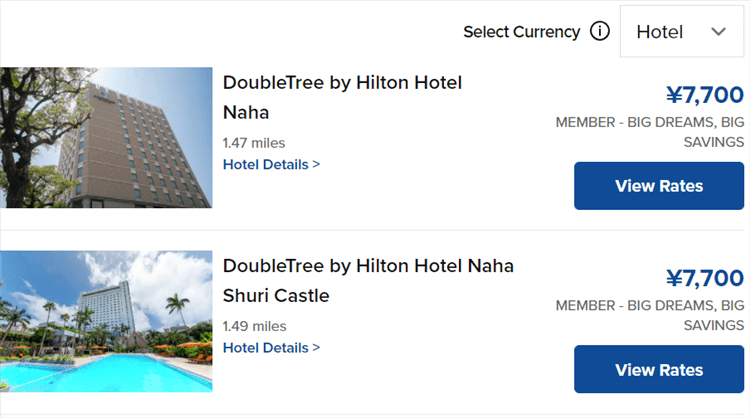This screenshot has height=418, width=750.
Task: Click the ¥7,700 price of DoubleTree Naha
Action: pos(705,95)
